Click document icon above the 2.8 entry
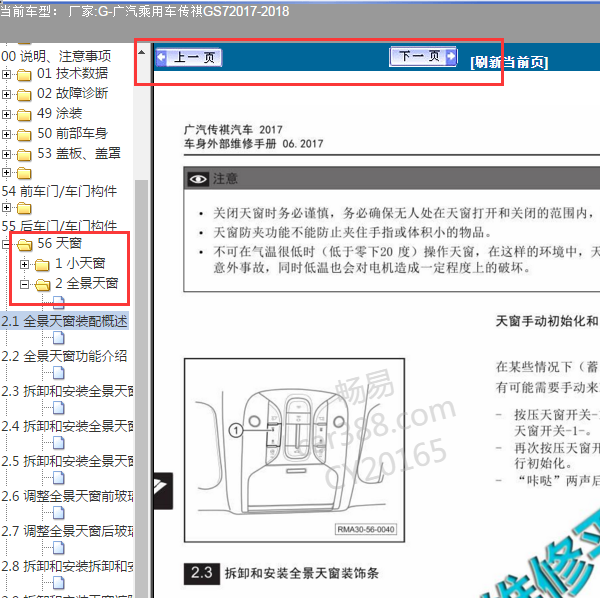 pos(59,548)
